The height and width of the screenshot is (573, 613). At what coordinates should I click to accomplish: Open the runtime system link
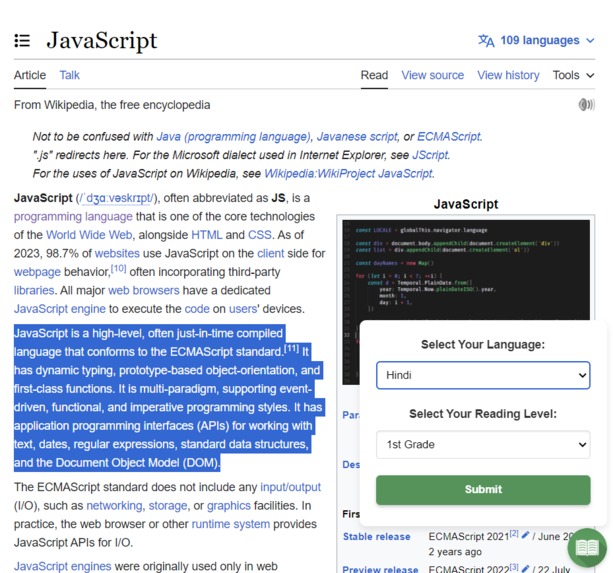pos(231,524)
